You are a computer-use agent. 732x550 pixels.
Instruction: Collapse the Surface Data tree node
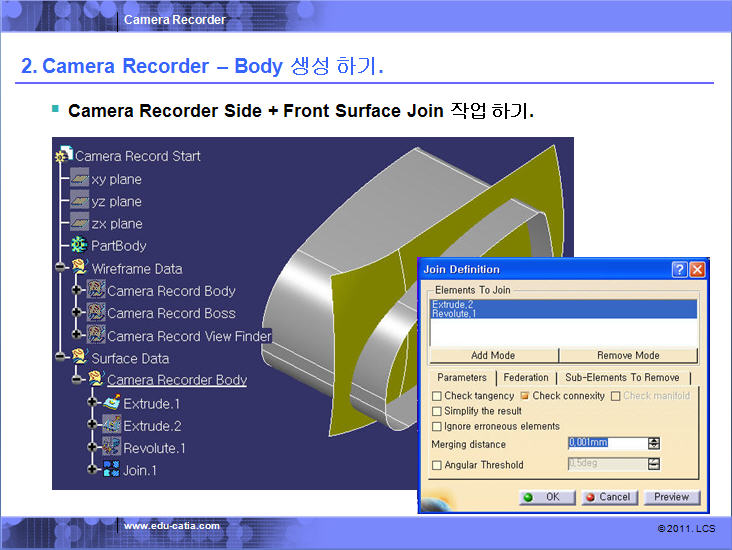click(x=61, y=358)
